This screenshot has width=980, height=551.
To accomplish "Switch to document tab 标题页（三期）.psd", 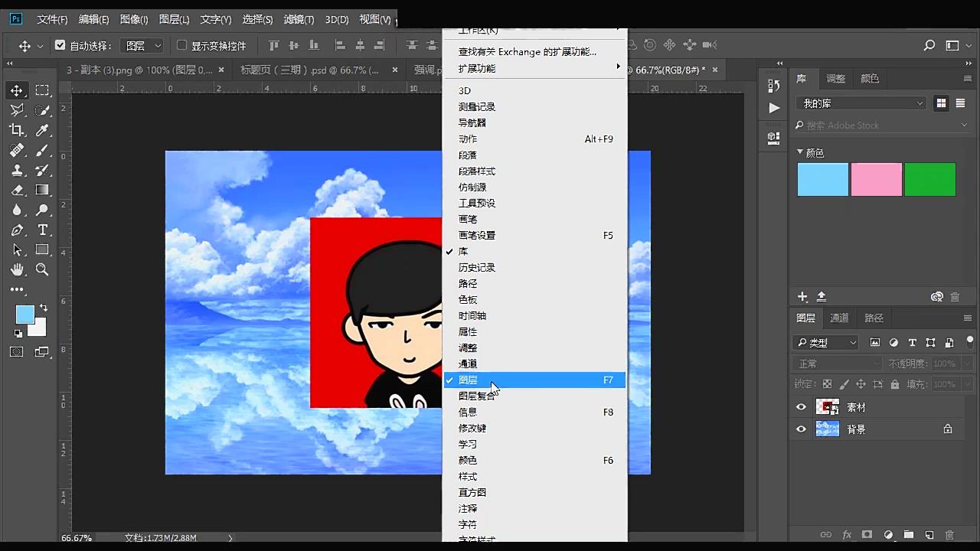I will point(309,70).
